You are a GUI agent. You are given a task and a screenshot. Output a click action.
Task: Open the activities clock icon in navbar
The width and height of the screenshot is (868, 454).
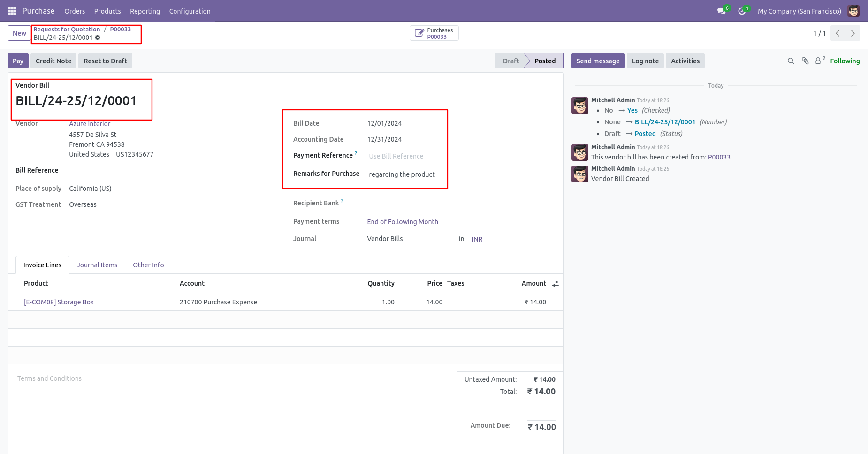pyautogui.click(x=742, y=11)
